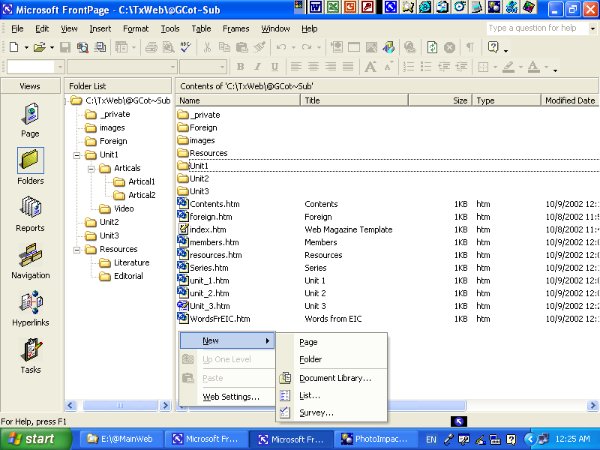The image size is (600, 450).
Task: Collapse the Unit1 folder in Folder List
Action: [x=77, y=155]
